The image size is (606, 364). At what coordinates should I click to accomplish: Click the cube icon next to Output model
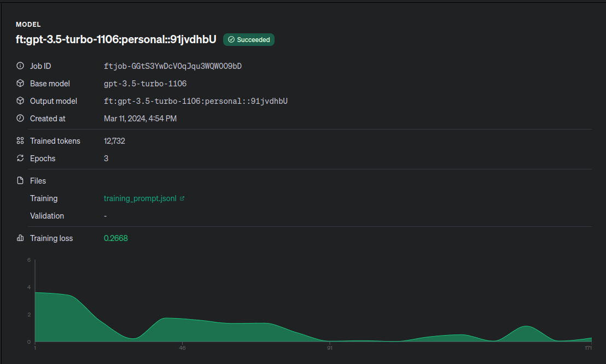point(20,101)
